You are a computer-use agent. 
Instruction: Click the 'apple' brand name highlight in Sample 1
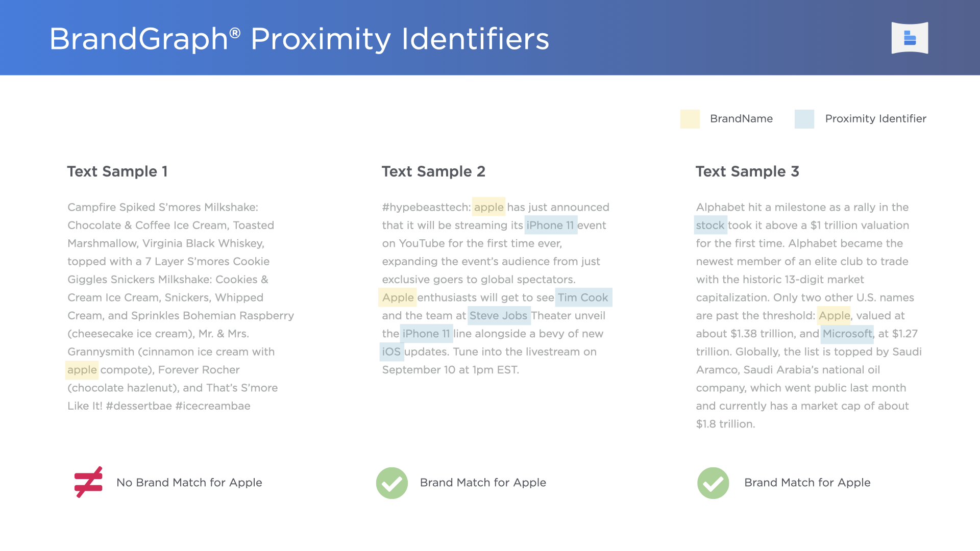coord(81,369)
